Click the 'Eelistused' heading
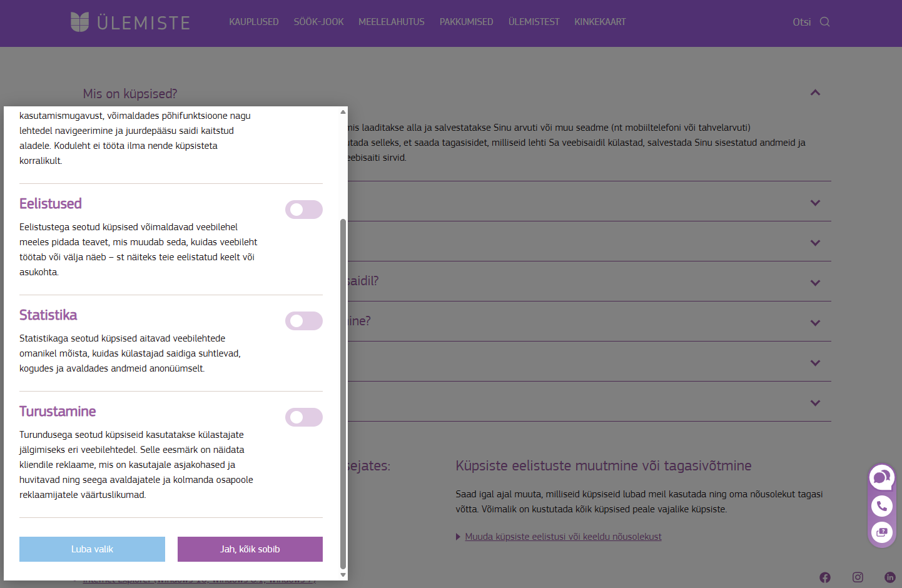The height and width of the screenshot is (588, 902). click(x=51, y=204)
